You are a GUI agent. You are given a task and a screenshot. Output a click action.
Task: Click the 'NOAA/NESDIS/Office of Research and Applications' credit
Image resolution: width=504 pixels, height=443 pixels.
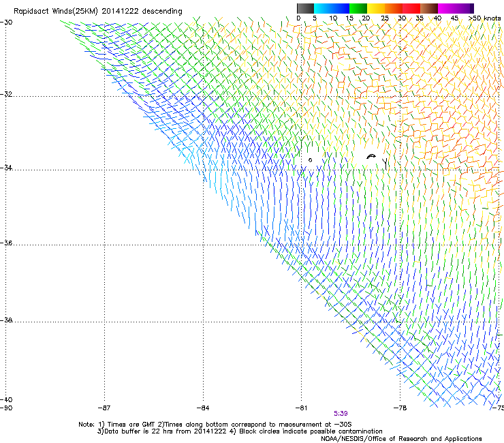point(401,438)
